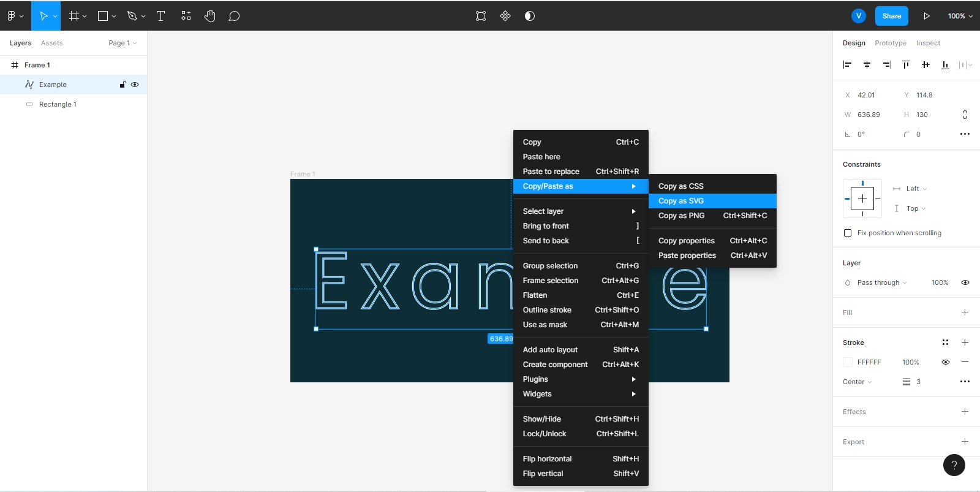Click the FFFFFF stroke color swatch

point(848,362)
